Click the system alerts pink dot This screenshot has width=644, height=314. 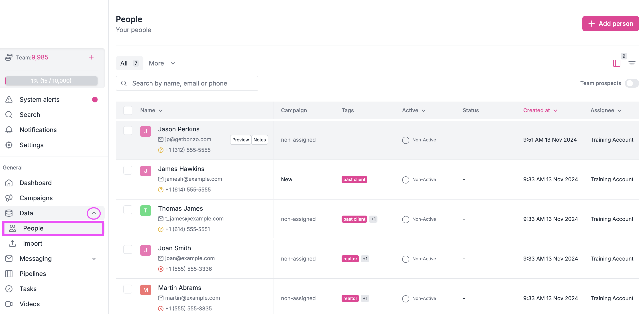pyautogui.click(x=95, y=100)
